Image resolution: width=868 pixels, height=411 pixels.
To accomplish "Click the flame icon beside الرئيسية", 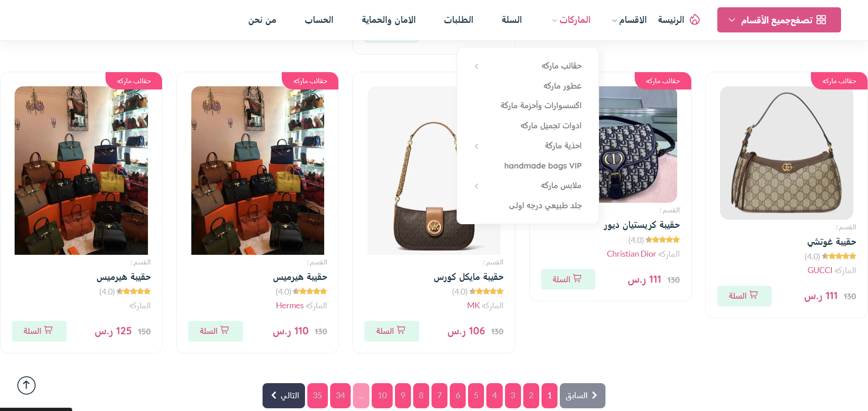I will [x=694, y=20].
